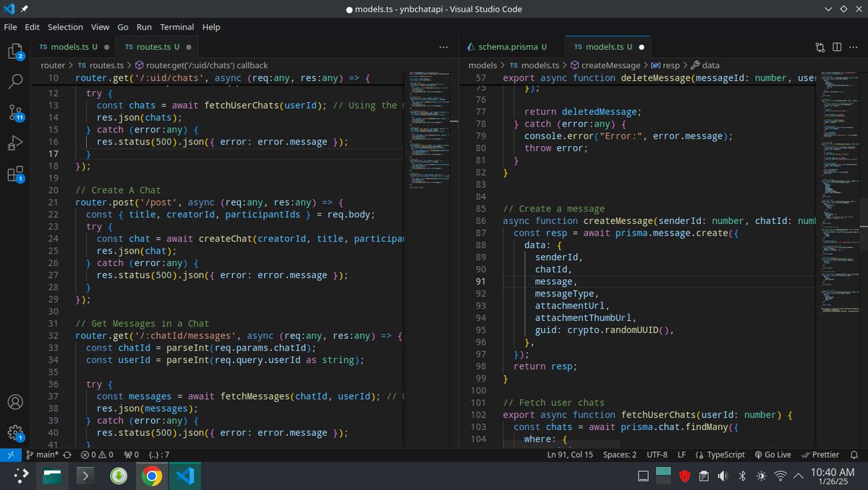Open the File menu
This screenshot has height=490, width=868.
11,27
